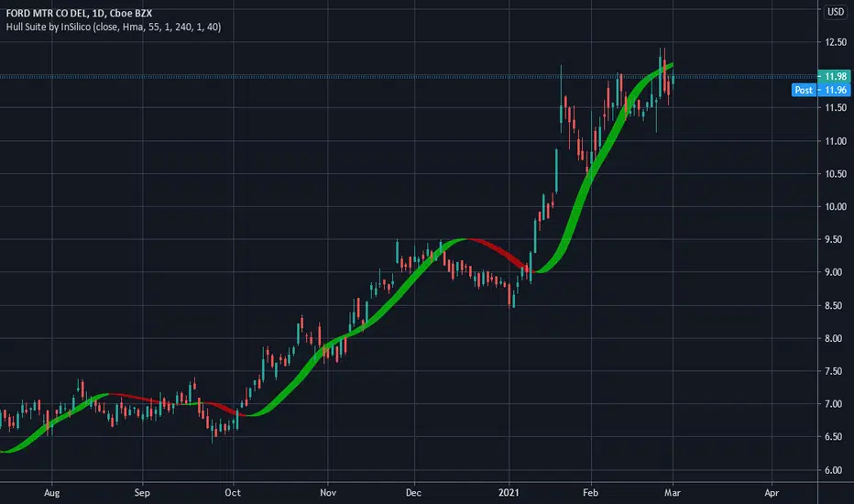The image size is (854, 504).
Task: Select the USD currency label
Action: point(836,12)
